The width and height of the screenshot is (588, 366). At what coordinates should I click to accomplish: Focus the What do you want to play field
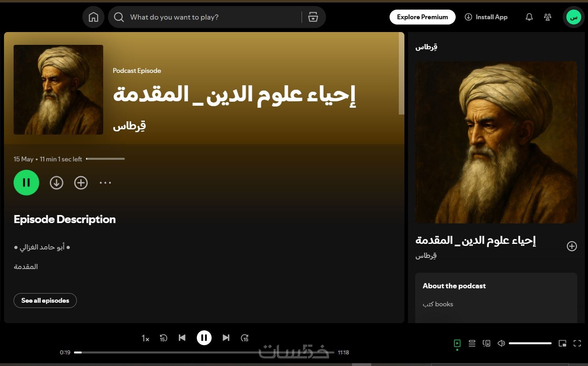click(x=214, y=17)
